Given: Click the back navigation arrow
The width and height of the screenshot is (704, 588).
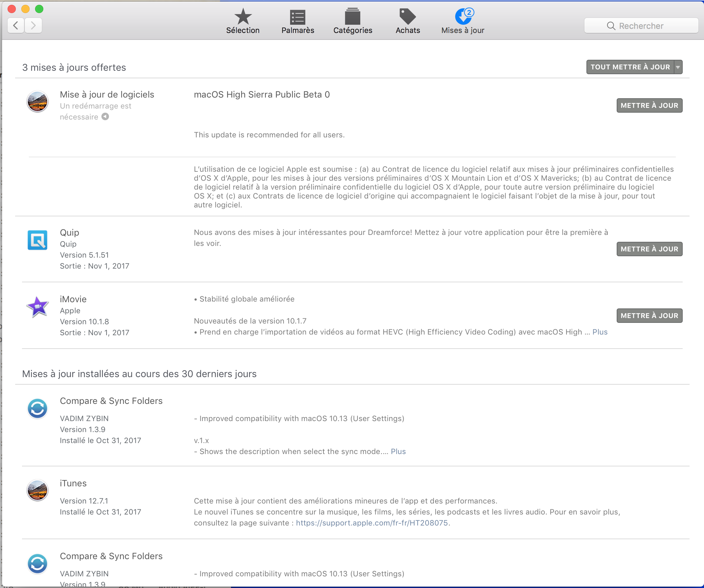Looking at the screenshot, I should tap(16, 25).
